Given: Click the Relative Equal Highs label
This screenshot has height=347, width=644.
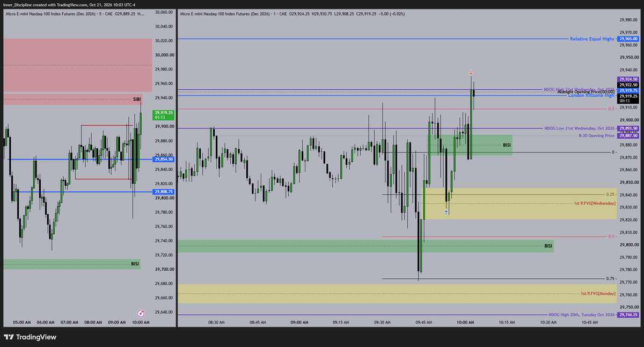Looking at the screenshot, I should [592, 39].
